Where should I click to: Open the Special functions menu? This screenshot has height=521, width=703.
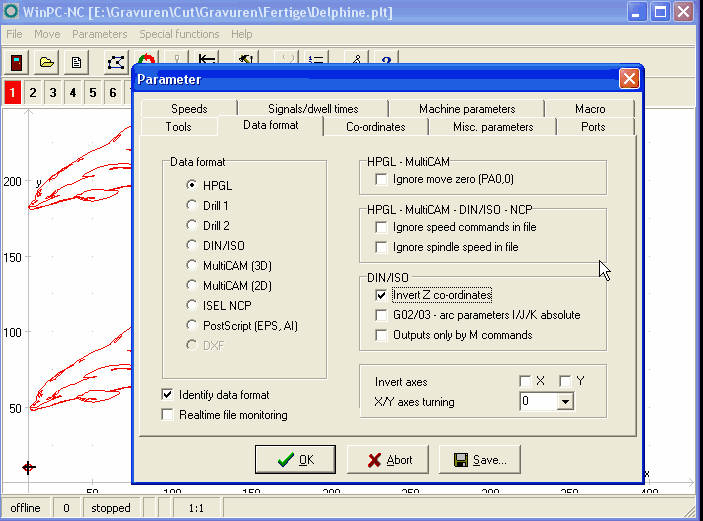[x=179, y=34]
